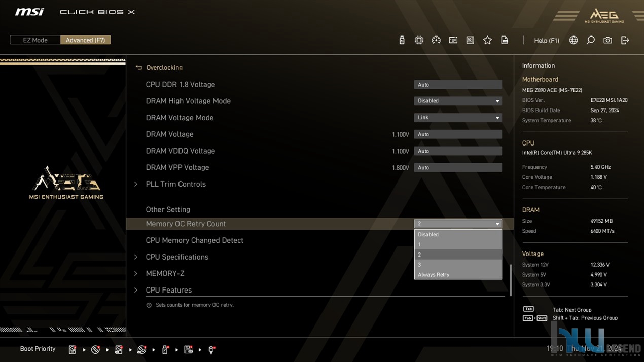
Task: Expand MEMORY-Z submenu
Action: [x=165, y=274]
